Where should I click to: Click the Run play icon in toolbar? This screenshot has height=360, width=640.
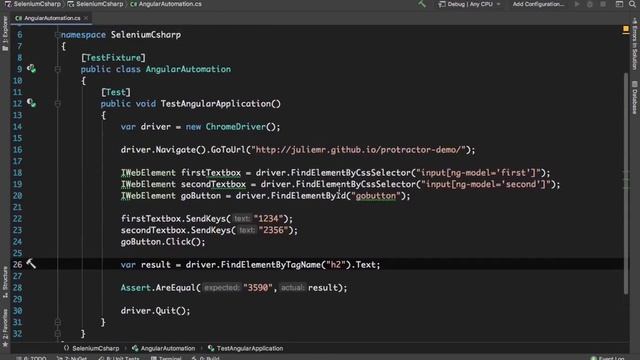click(x=577, y=4)
